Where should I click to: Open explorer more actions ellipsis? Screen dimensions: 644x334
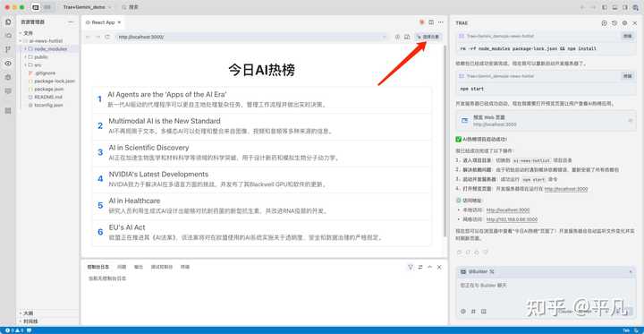click(x=71, y=21)
